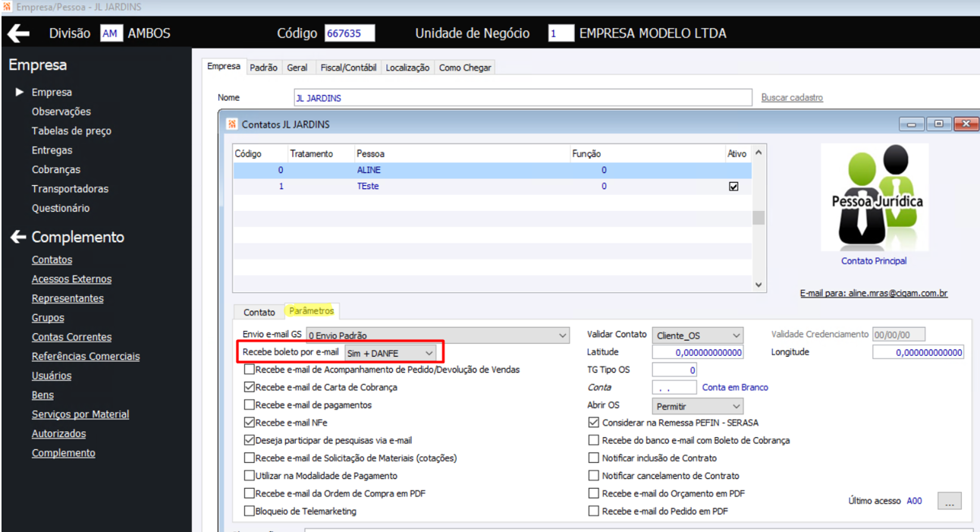The image size is (980, 532).
Task: Enable Recebe e-mail de pagamentos checkbox
Action: pos(250,405)
